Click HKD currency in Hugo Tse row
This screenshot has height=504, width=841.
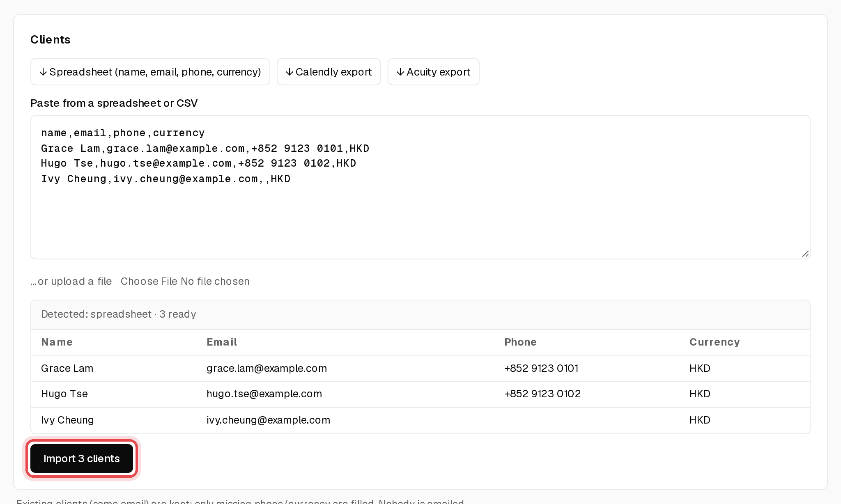(x=700, y=394)
